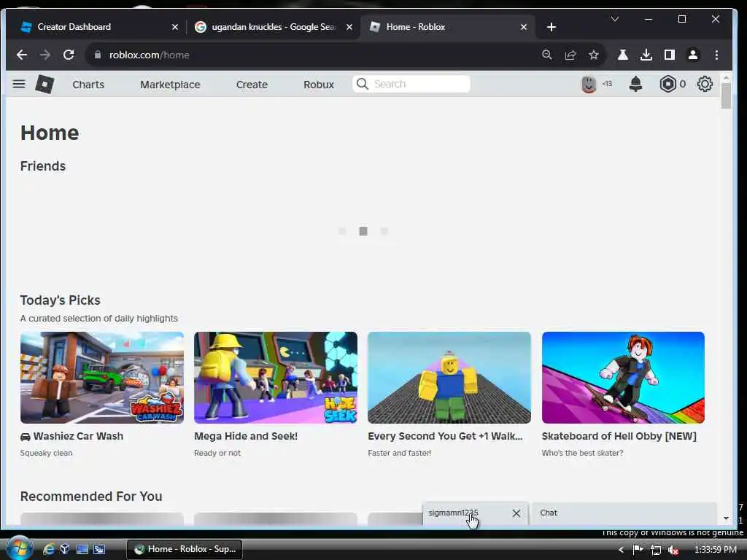Screen dimensions: 747x560
Task: Go forward with the browser forward arrow
Action: pos(45,55)
